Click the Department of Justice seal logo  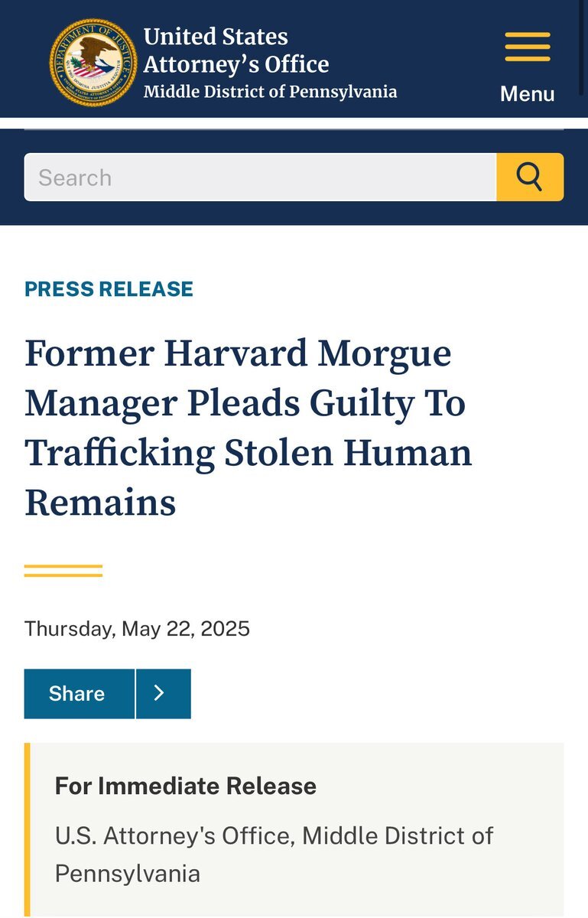93,63
